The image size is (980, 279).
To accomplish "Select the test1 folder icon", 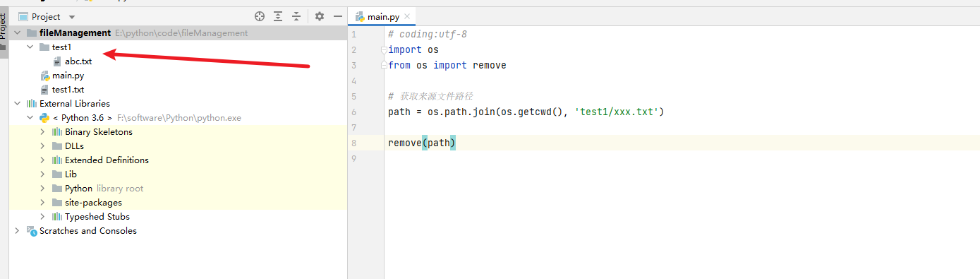I will pos(44,47).
